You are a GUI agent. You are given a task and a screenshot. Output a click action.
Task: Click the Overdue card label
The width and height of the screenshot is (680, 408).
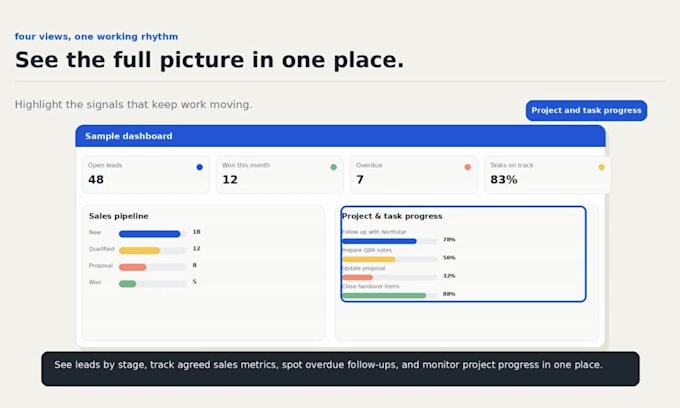pyautogui.click(x=369, y=165)
